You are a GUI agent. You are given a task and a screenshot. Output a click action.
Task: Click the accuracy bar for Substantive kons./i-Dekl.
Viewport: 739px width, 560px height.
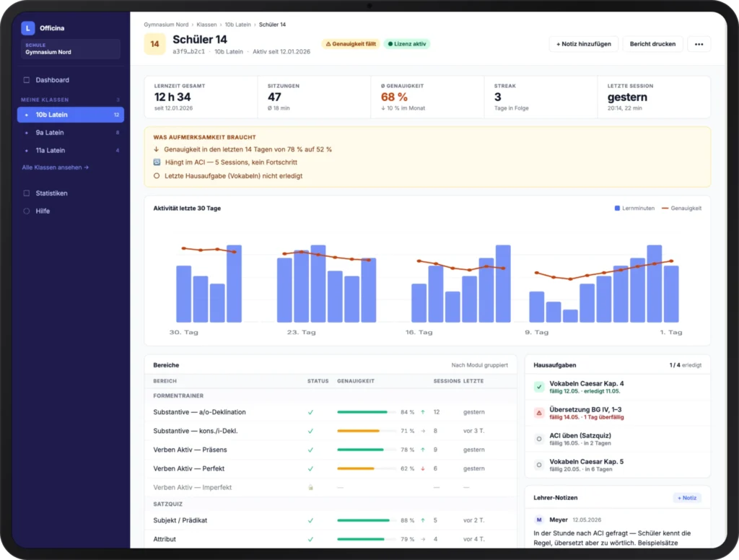367,431
